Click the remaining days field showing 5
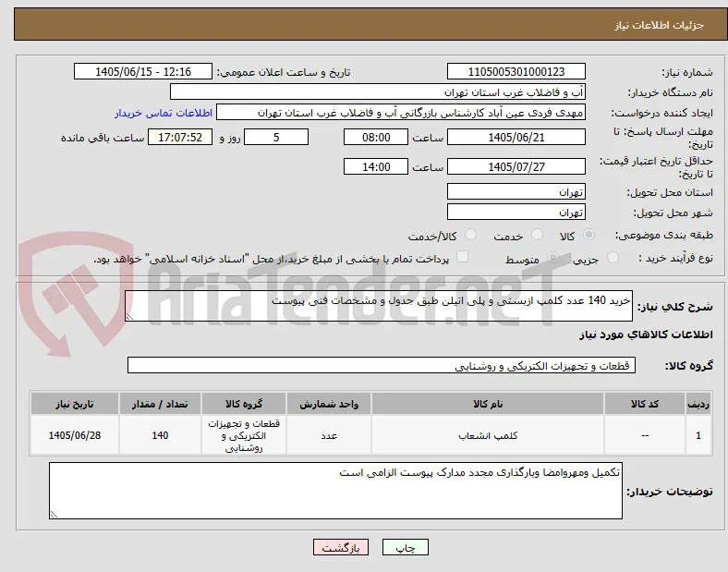728x572 pixels. pos(276,137)
